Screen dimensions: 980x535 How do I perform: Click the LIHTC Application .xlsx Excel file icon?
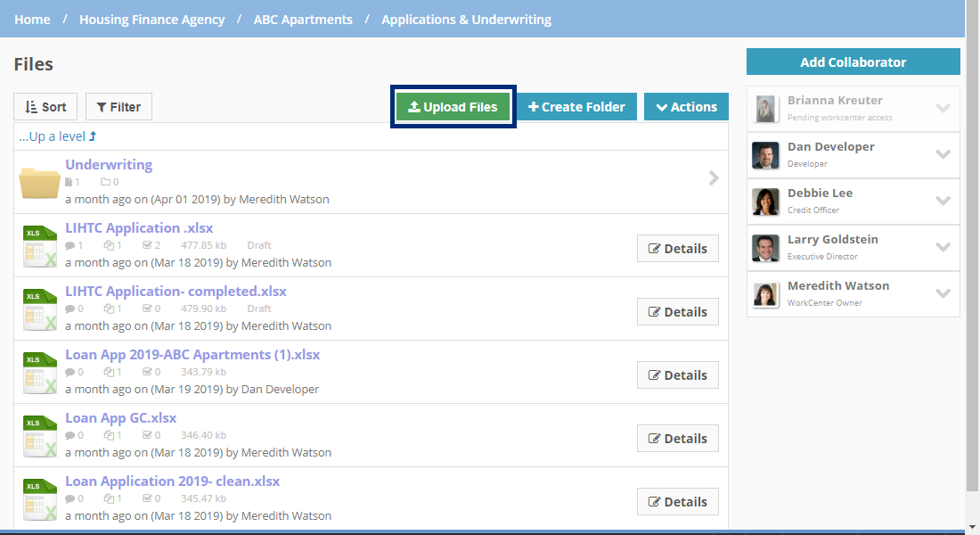coord(40,246)
